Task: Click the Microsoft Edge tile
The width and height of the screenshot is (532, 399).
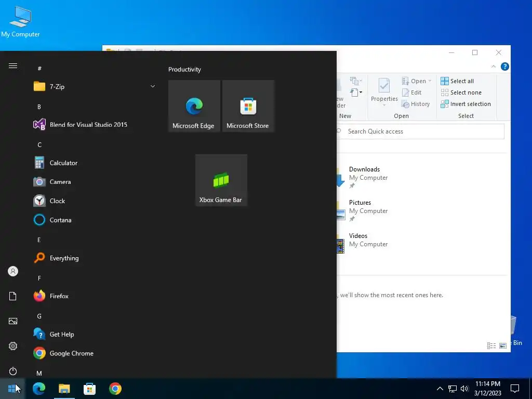Action: (194, 106)
